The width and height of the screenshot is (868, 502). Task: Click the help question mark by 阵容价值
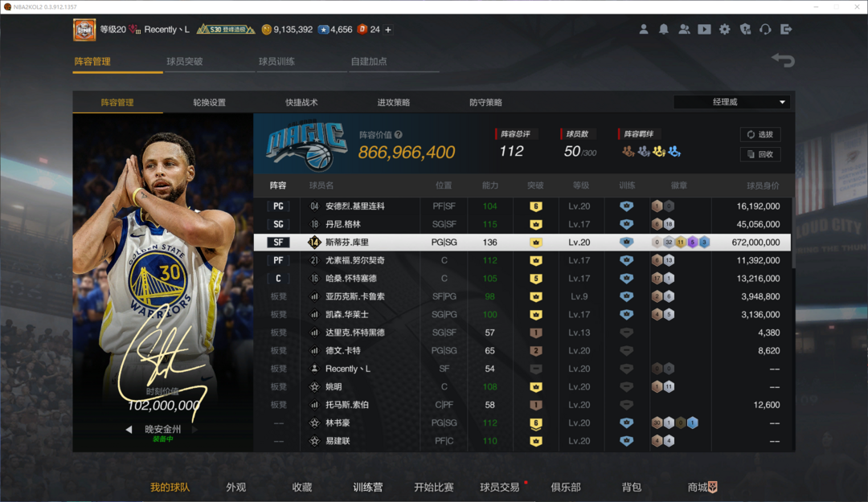399,134
